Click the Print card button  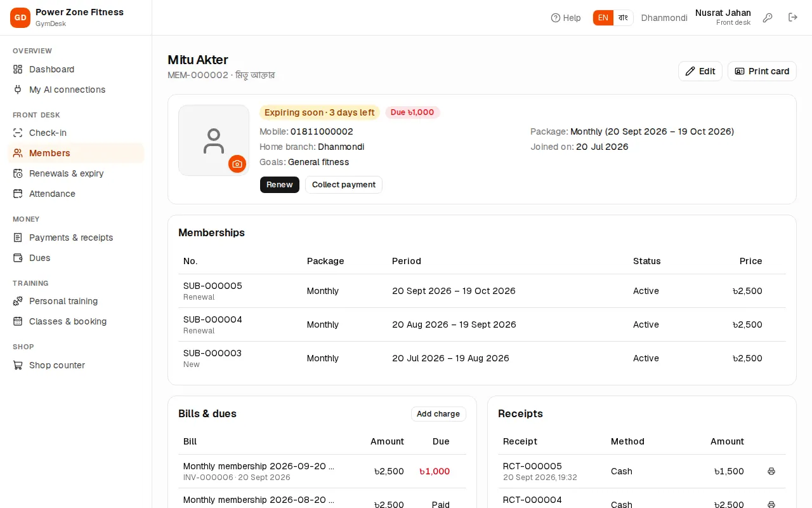coord(762,71)
